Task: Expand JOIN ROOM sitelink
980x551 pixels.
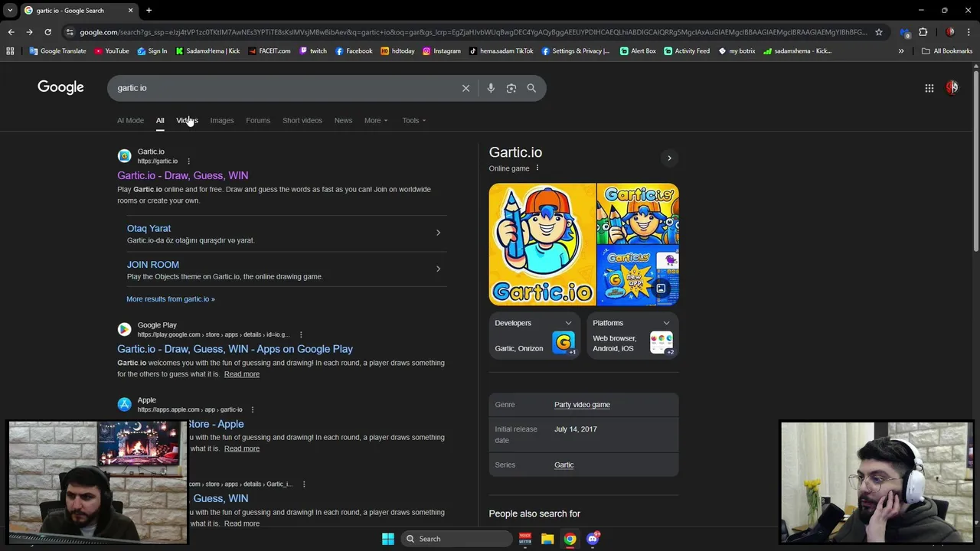Action: click(438, 269)
